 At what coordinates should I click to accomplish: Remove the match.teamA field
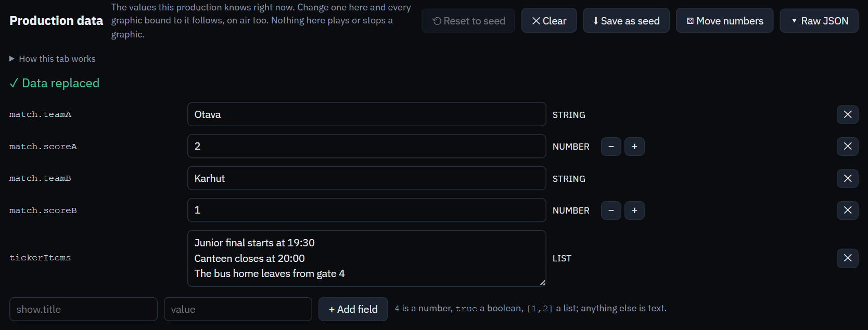(x=847, y=114)
